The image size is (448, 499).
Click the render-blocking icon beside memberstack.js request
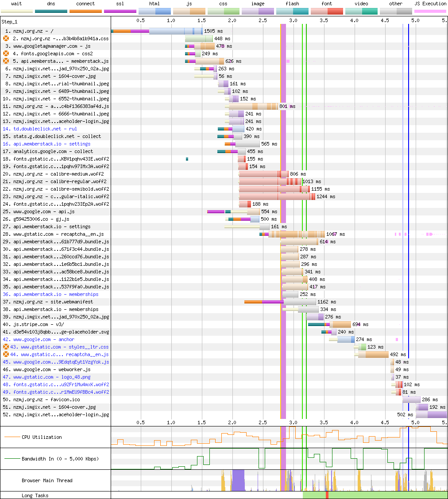click(6, 61)
